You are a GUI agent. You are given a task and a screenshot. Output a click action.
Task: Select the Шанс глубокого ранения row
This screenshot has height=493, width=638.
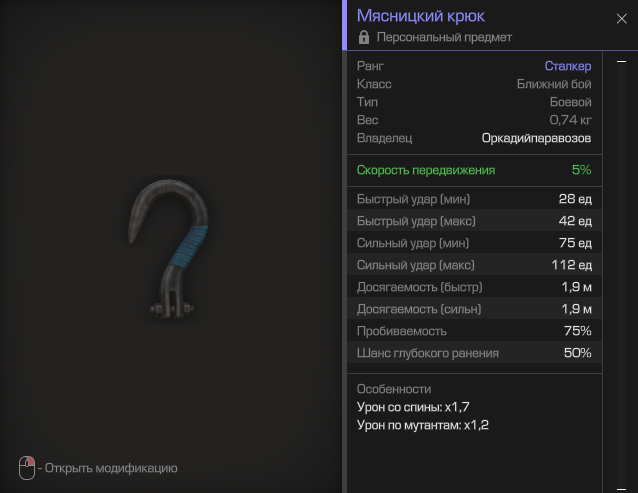point(474,353)
